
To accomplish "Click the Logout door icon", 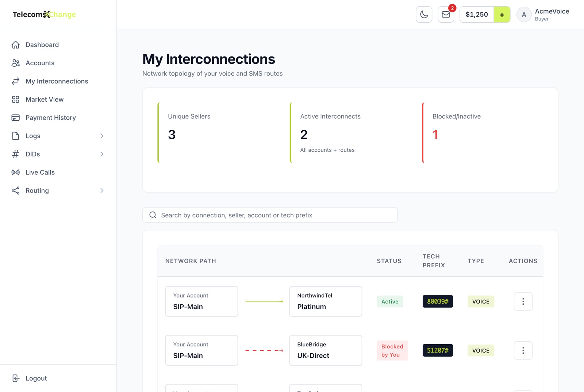I will (15, 378).
